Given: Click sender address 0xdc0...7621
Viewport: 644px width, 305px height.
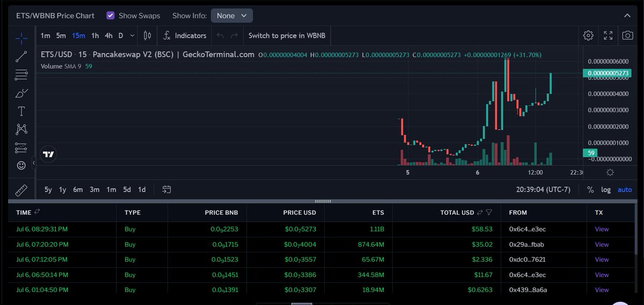Looking at the screenshot, I should pyautogui.click(x=527, y=259).
